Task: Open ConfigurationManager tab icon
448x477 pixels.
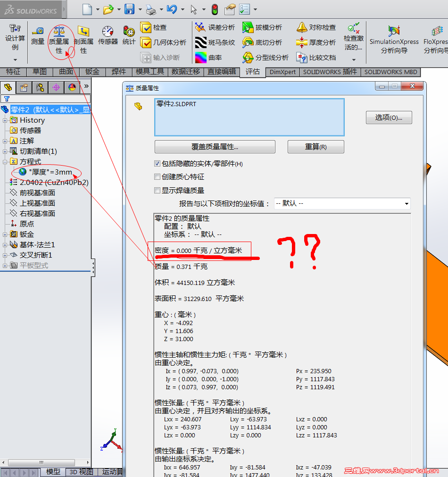Action: click(40, 88)
